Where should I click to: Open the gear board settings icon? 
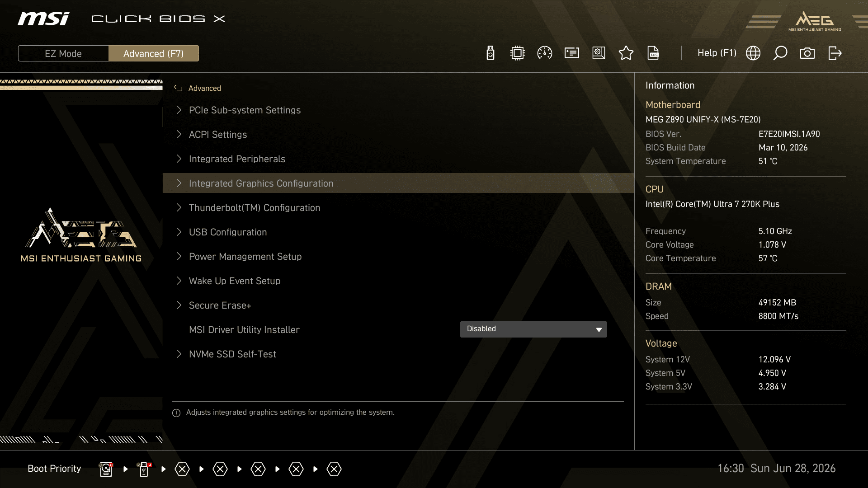[x=599, y=53]
